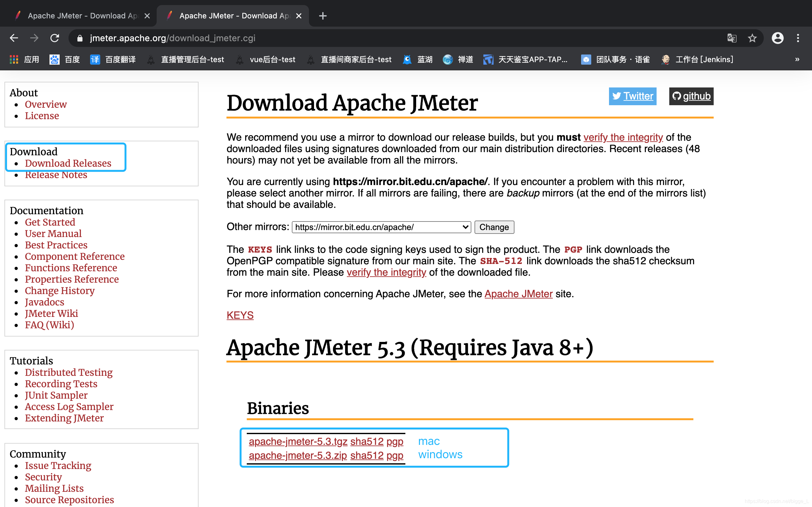The height and width of the screenshot is (507, 812).
Task: Click the KEYS link on the page
Action: click(x=240, y=315)
